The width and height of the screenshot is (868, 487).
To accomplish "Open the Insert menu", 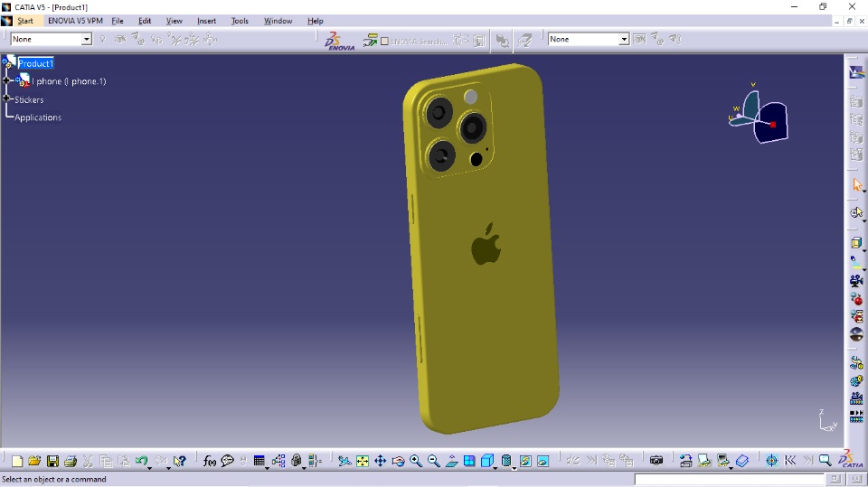I will click(206, 21).
